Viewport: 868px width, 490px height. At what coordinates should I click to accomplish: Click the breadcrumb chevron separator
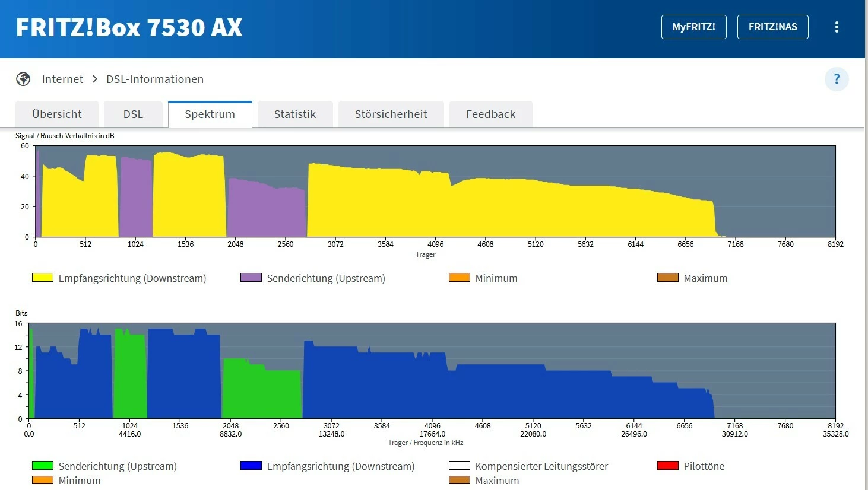[x=95, y=79]
